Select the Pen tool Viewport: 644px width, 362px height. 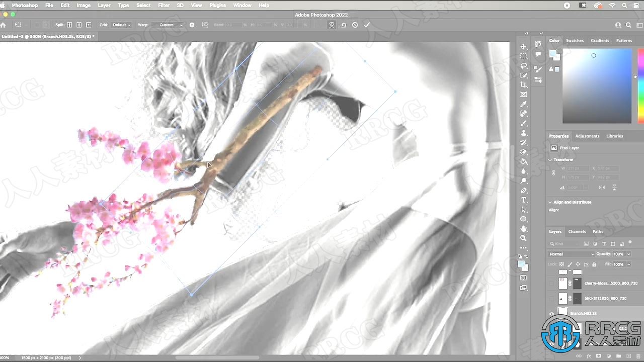523,191
